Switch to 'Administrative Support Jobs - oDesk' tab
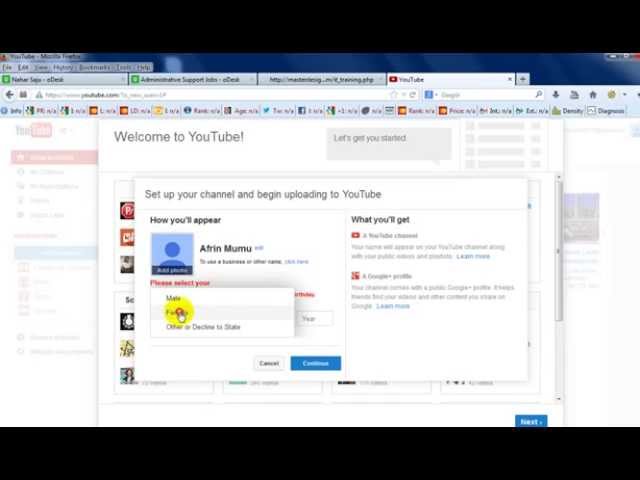Image resolution: width=640 pixels, height=480 pixels. coord(193,79)
